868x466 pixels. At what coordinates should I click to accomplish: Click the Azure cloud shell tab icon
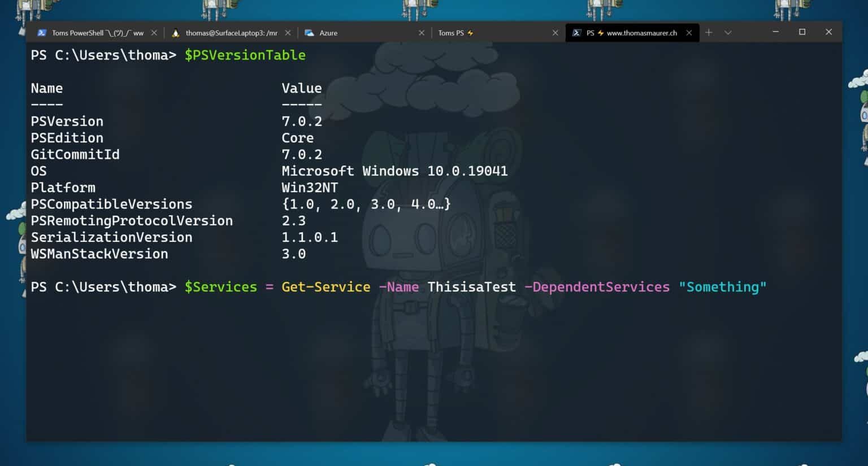309,33
